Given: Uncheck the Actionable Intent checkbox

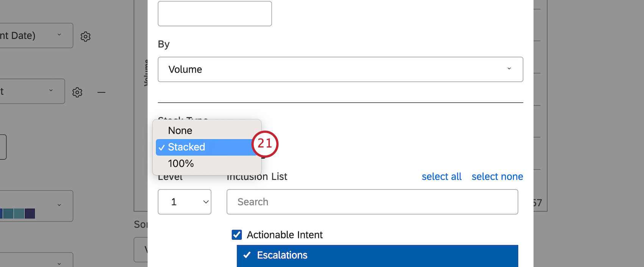Looking at the screenshot, I should (x=237, y=235).
